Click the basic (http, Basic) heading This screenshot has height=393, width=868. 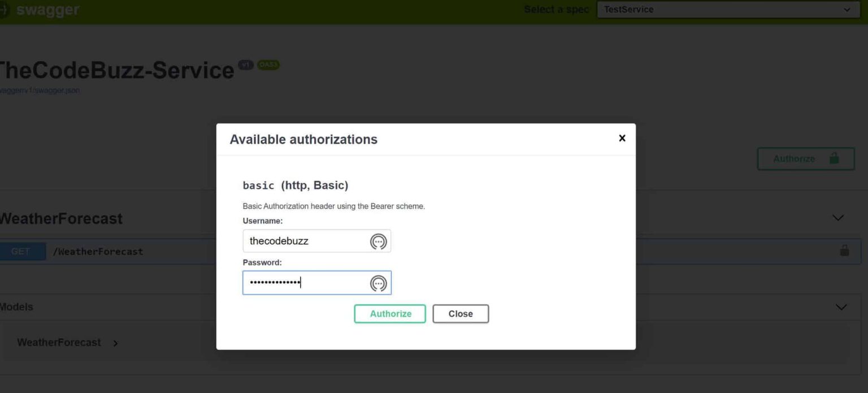point(296,185)
